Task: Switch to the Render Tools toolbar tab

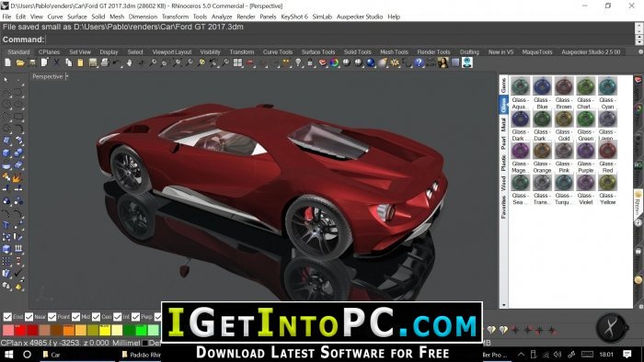Action: tap(433, 52)
